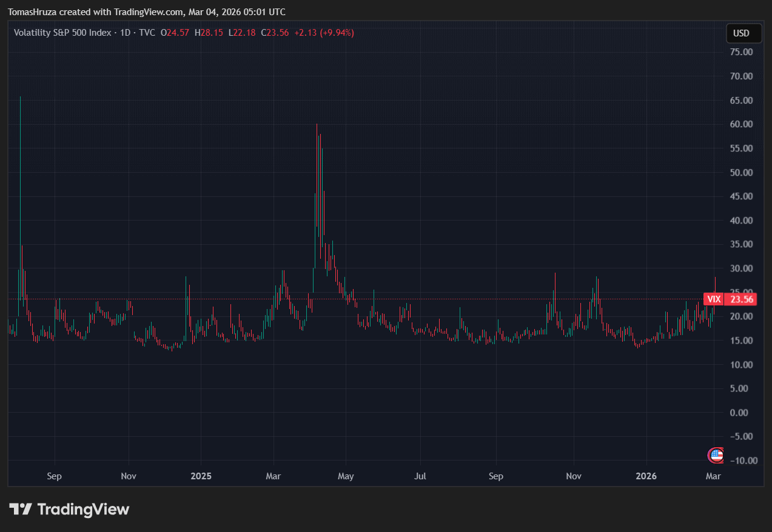
Task: Click the TradingView logo at bottom left
Action: click(x=69, y=510)
